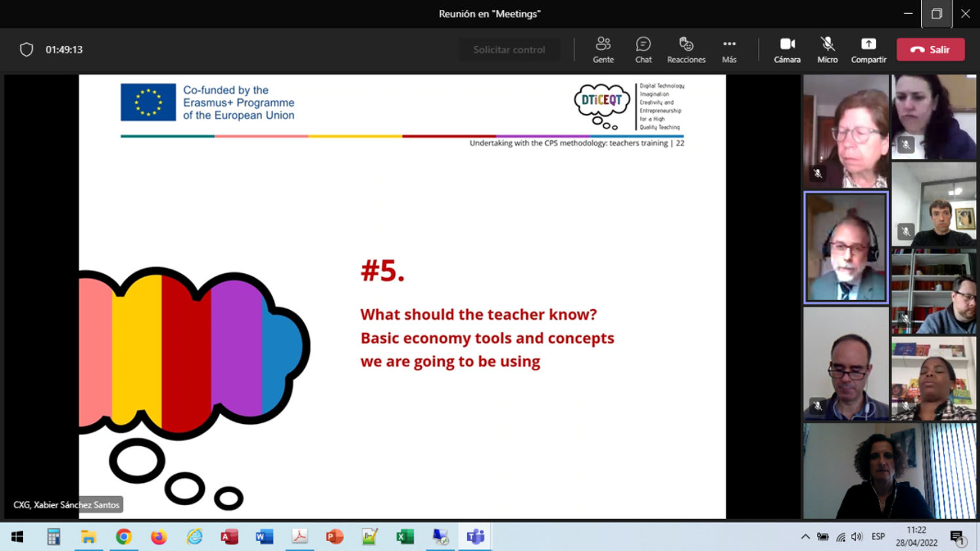This screenshot has width=980, height=551.
Task: Launch PowerPoint from the taskbar
Action: point(335,537)
